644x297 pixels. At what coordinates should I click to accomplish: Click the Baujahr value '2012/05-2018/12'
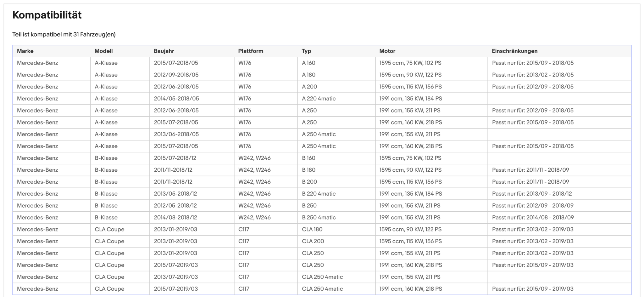[x=175, y=206]
